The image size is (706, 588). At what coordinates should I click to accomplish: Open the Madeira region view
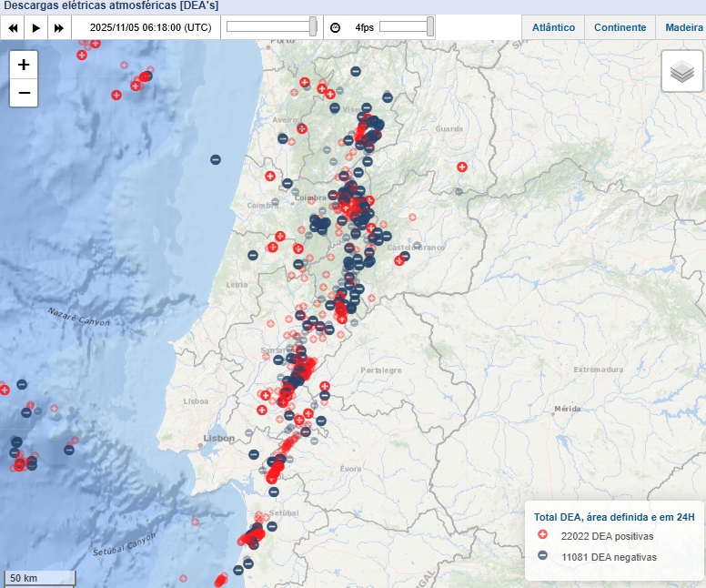coord(683,27)
